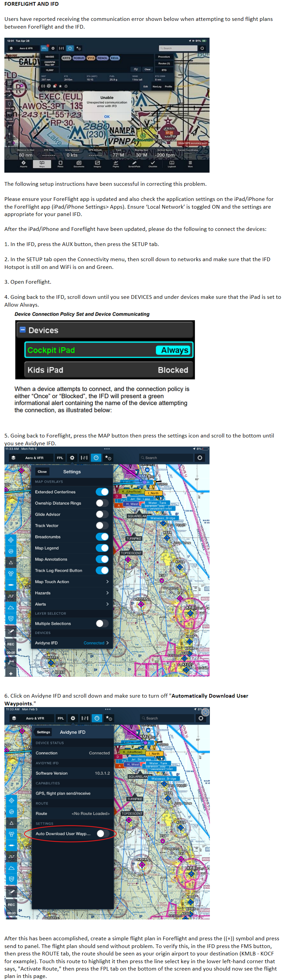Toggle Track Vector switch
Screen dimensions: 286x980
[102, 525]
